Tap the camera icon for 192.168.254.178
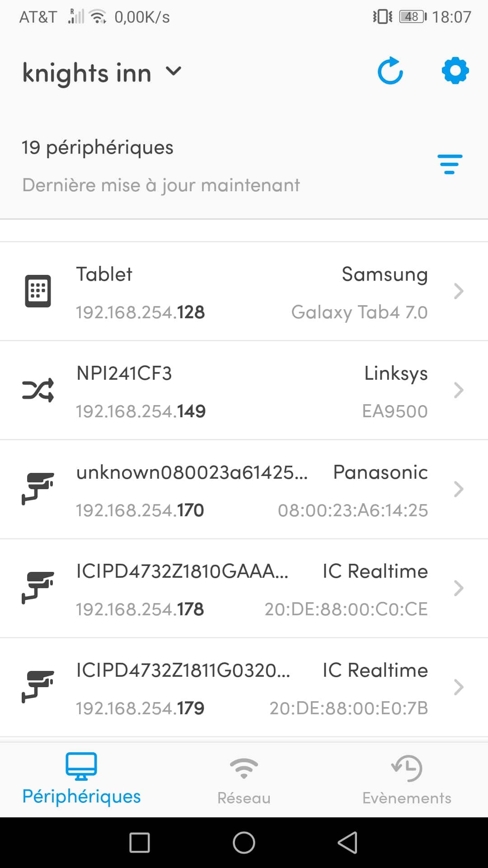Image resolution: width=488 pixels, height=868 pixels. coord(38,588)
